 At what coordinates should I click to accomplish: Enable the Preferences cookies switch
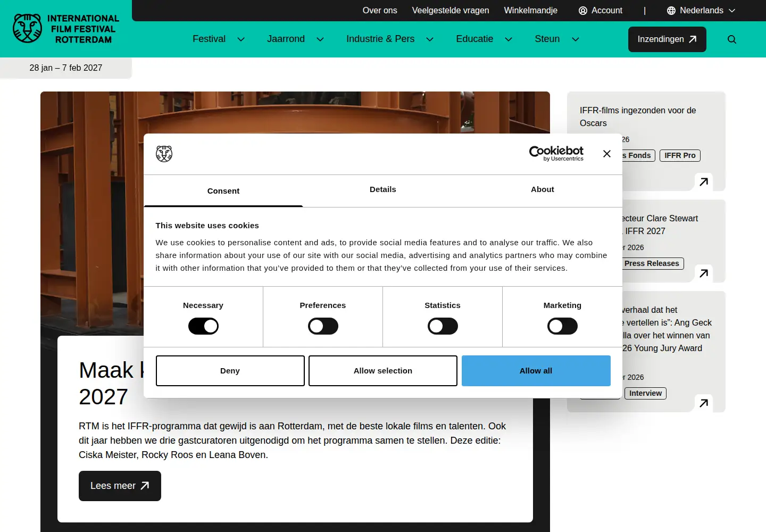323,326
